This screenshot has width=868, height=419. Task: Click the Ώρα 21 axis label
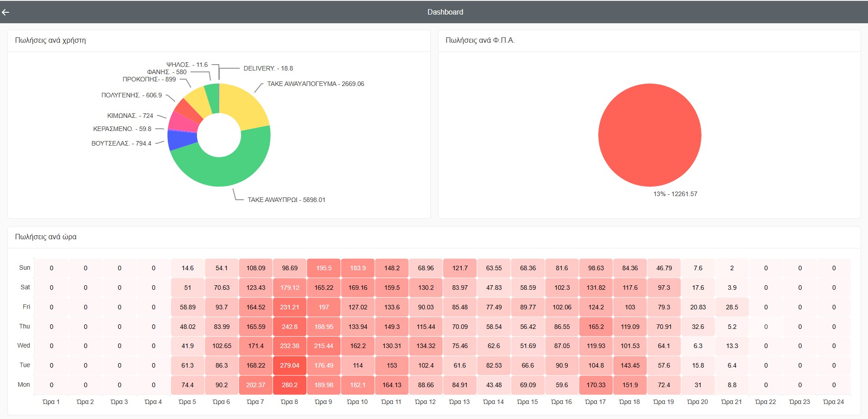732,402
